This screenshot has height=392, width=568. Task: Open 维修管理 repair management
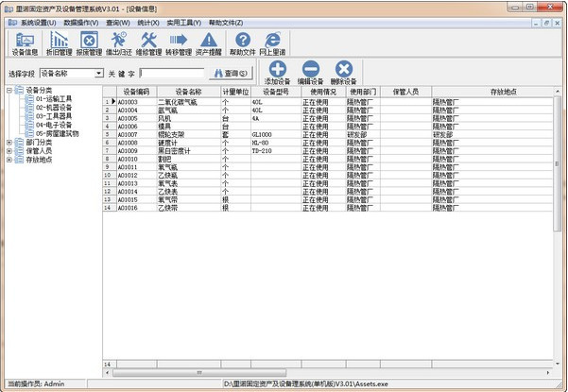pos(148,43)
